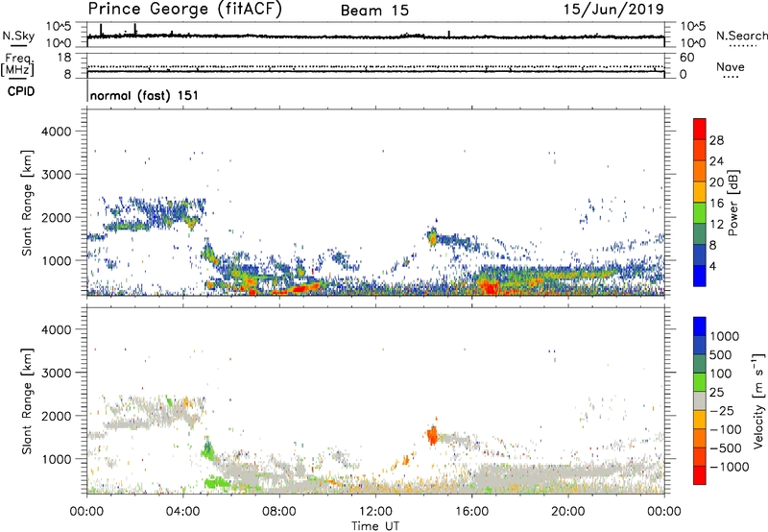Viewport: 768px width, 532px height.
Task: Click the '-25' tick on velocity scale
Action: (722, 411)
